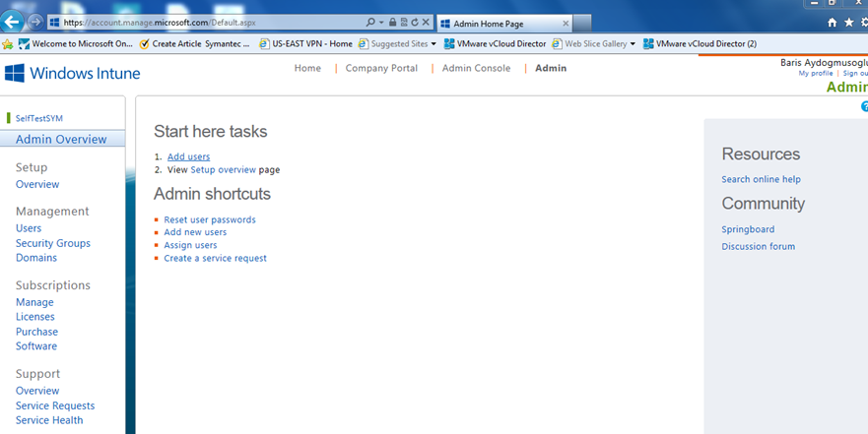Open Support Overview sidebar link
The image size is (868, 434).
point(37,391)
